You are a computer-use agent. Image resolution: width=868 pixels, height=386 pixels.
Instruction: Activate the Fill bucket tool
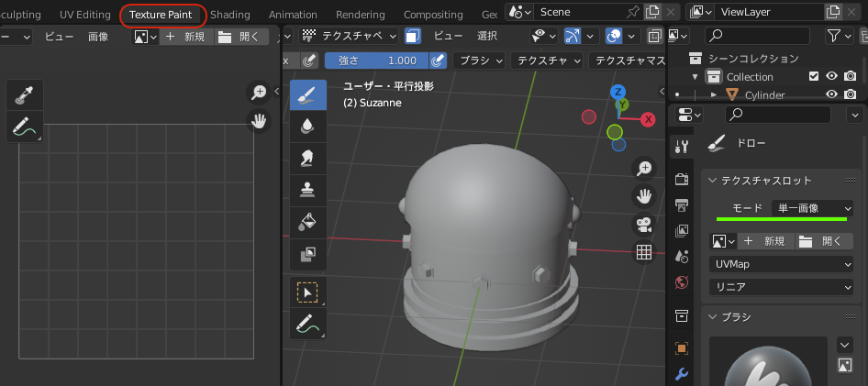click(307, 222)
